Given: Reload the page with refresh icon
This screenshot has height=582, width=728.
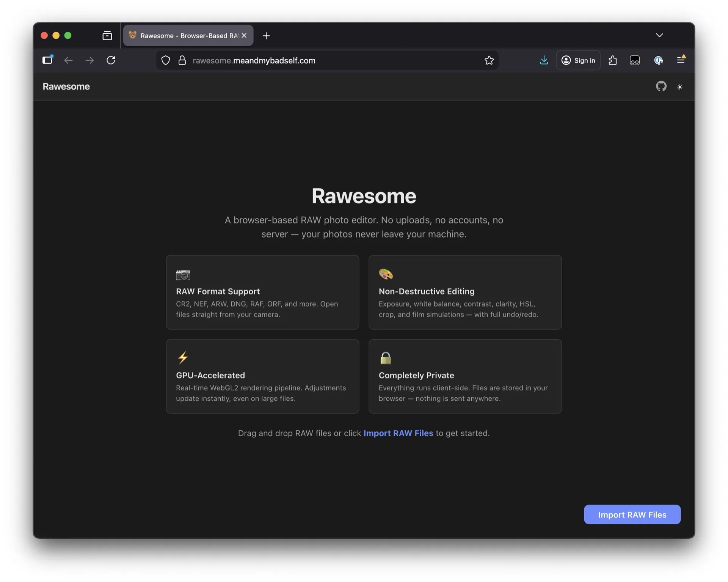Looking at the screenshot, I should click(x=111, y=60).
